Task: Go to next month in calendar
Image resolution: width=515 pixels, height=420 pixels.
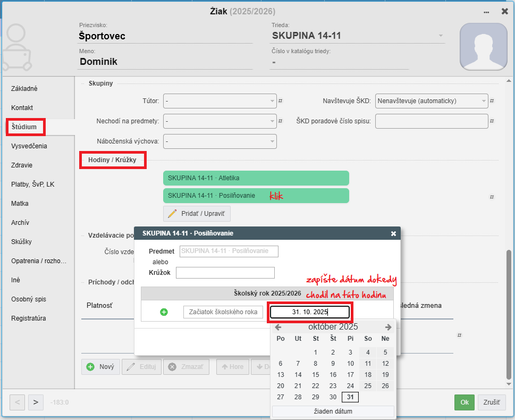Action: coord(389,327)
